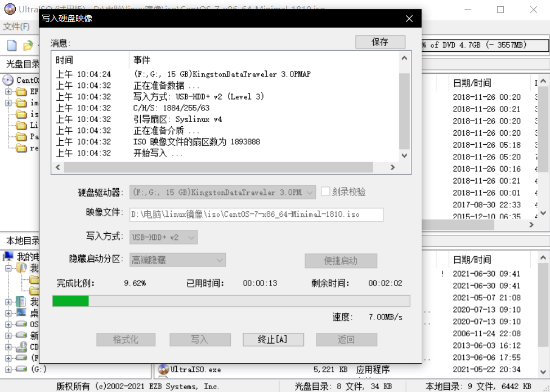Select the re folder icon in disc tree
The height and width of the screenshot is (392, 550).
tap(21, 148)
